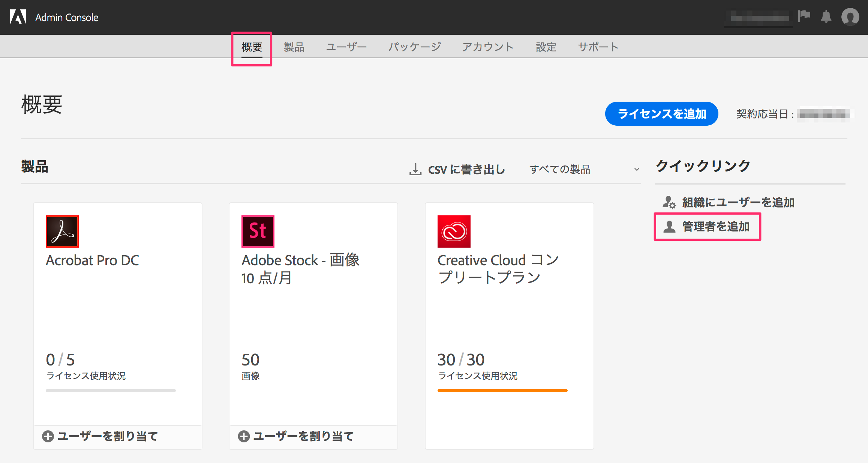Click the Creative Cloud orange usage bar
Screen dimensions: 868x463
click(502, 391)
